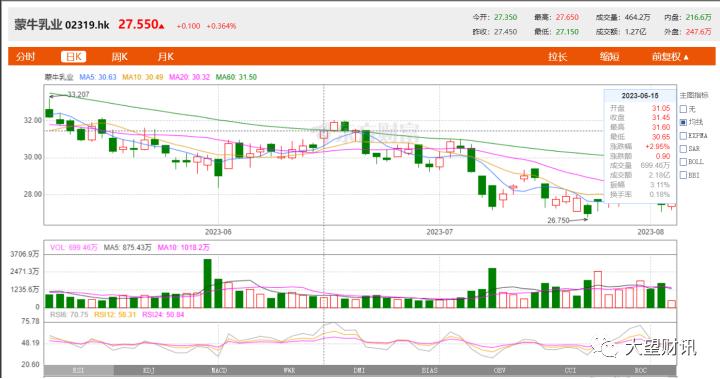Click the 最低 27.150 low value
720x379 pixels.
point(567,32)
